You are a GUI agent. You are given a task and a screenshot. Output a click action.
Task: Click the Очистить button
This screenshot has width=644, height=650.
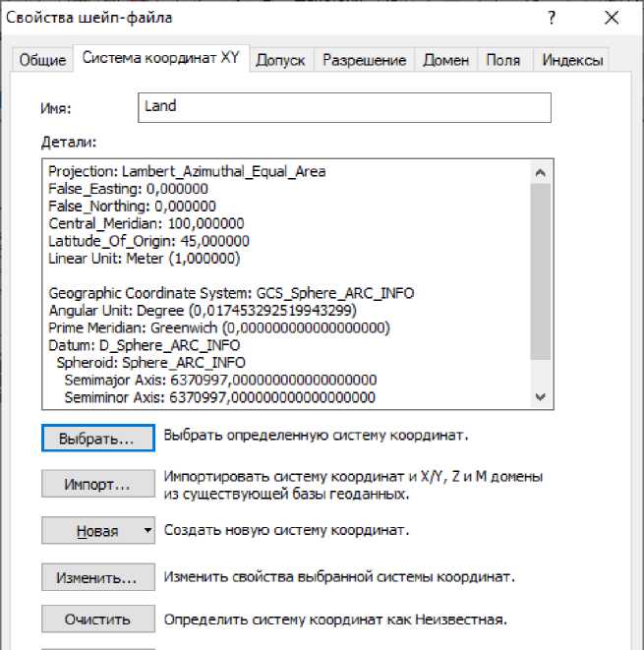point(98,619)
